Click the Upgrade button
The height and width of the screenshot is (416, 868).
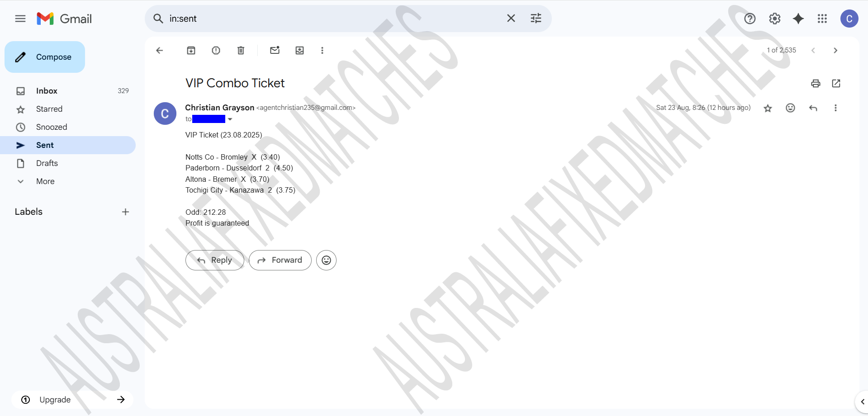coord(72,400)
